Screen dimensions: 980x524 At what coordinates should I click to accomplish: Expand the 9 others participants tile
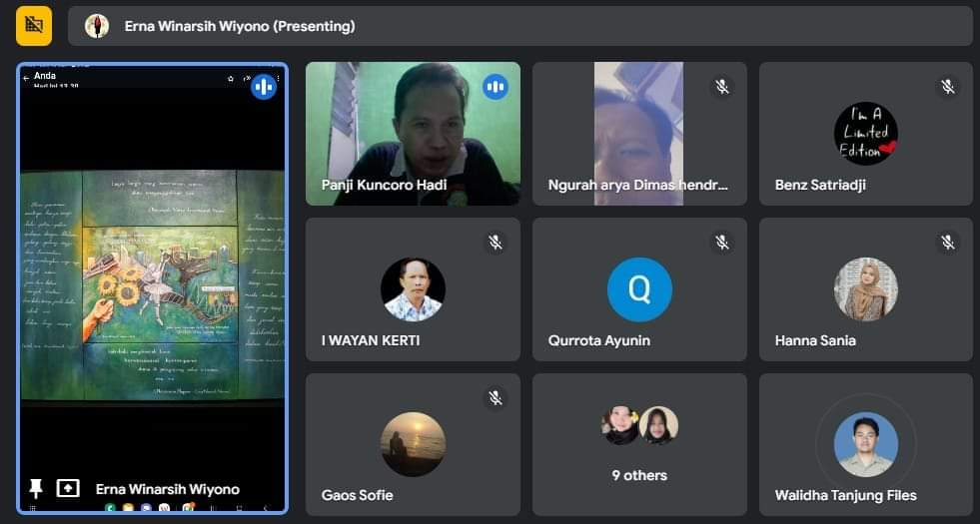tap(639, 444)
